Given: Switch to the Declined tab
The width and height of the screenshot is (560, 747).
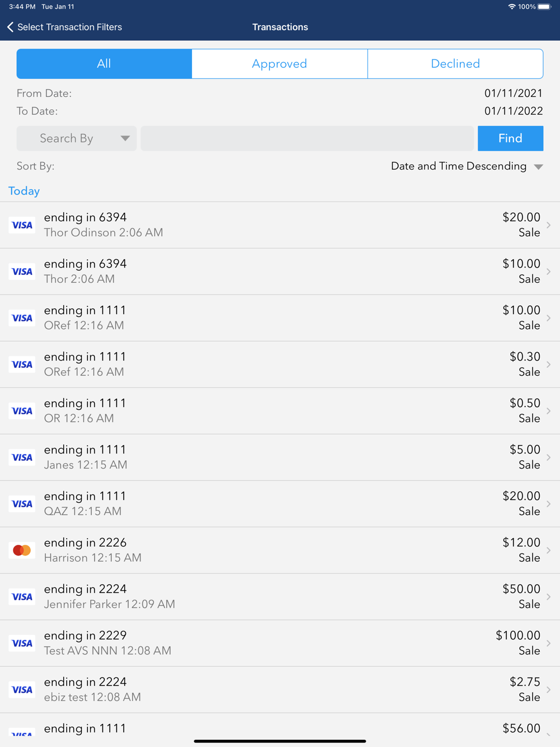Looking at the screenshot, I should pos(455,64).
